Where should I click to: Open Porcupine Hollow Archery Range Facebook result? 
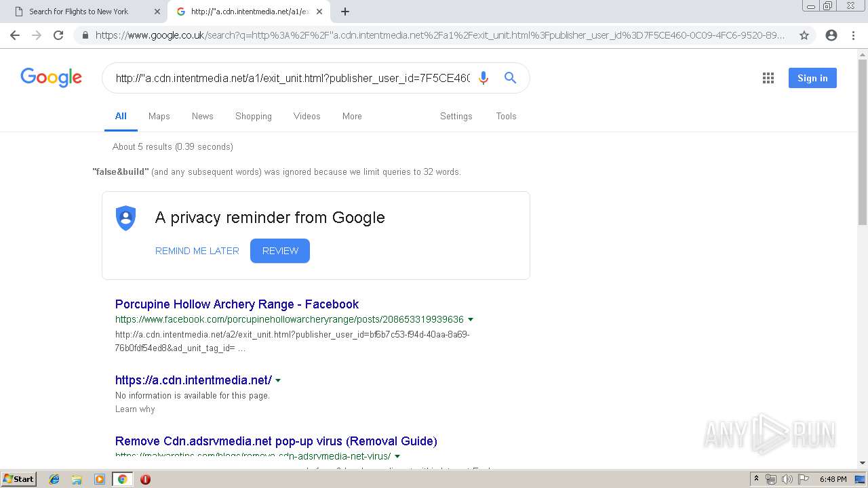[x=237, y=304]
